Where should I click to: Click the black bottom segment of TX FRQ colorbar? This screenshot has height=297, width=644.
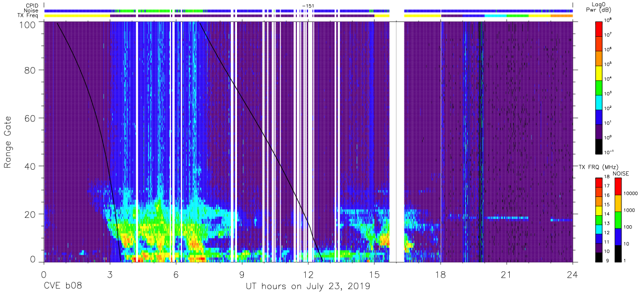pos(599,257)
